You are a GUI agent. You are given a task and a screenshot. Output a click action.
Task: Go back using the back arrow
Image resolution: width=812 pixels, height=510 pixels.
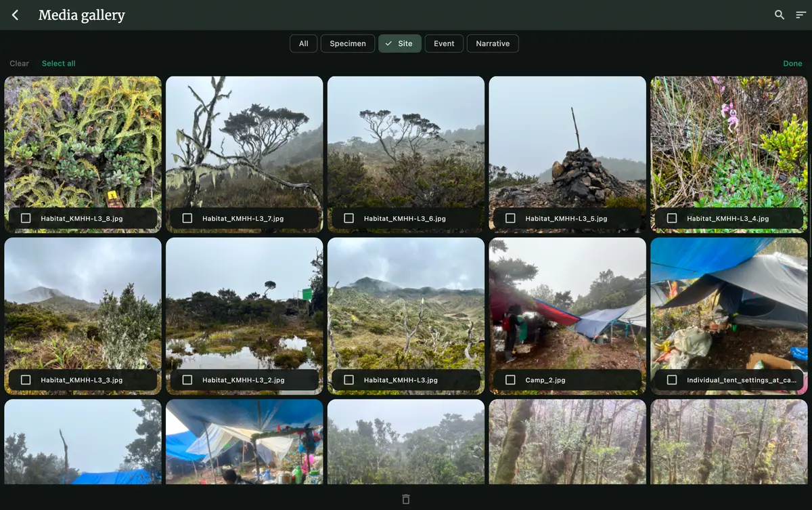15,15
